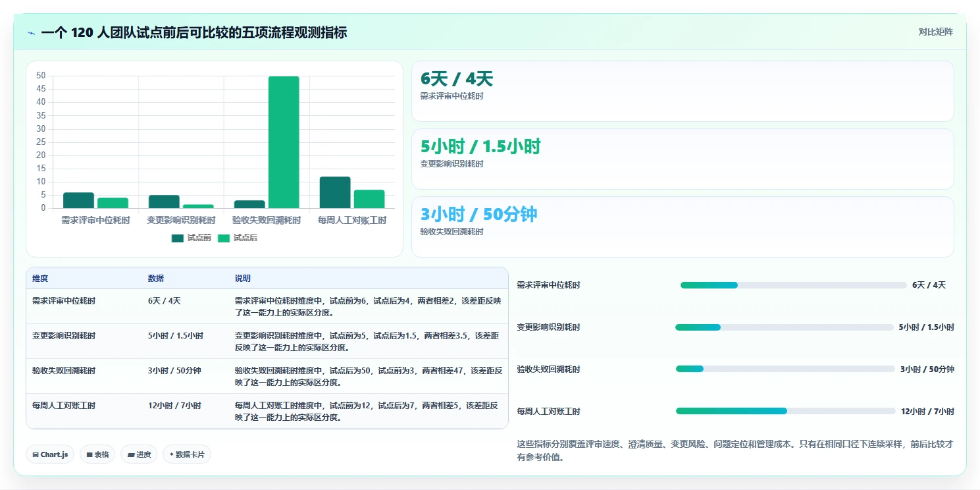
Task: Click the 试点后 bar for 验收失败回溯耗时
Action: pos(284,142)
